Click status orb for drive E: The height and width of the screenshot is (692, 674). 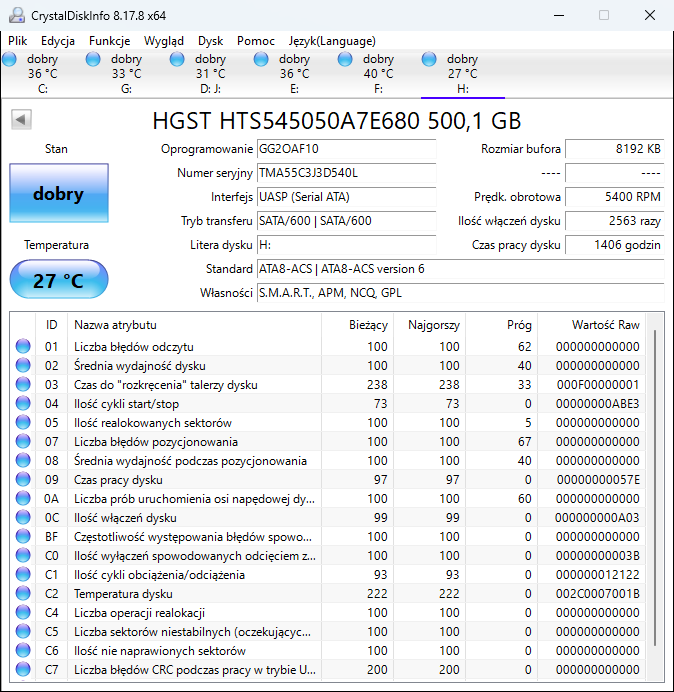pyautogui.click(x=261, y=59)
